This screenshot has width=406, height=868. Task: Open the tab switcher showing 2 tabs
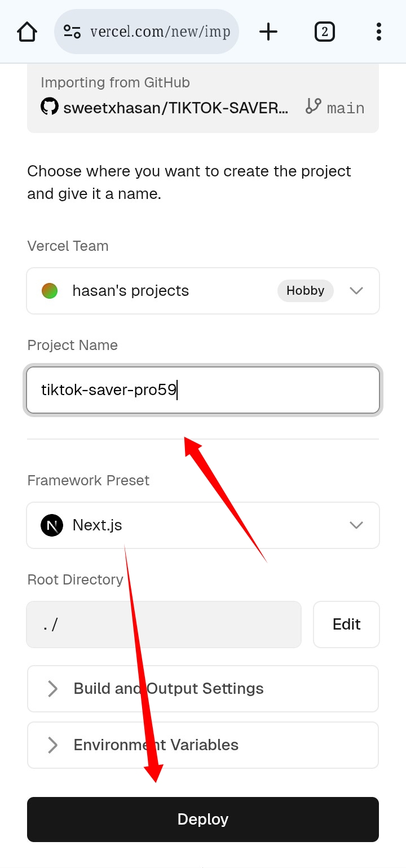pyautogui.click(x=325, y=32)
